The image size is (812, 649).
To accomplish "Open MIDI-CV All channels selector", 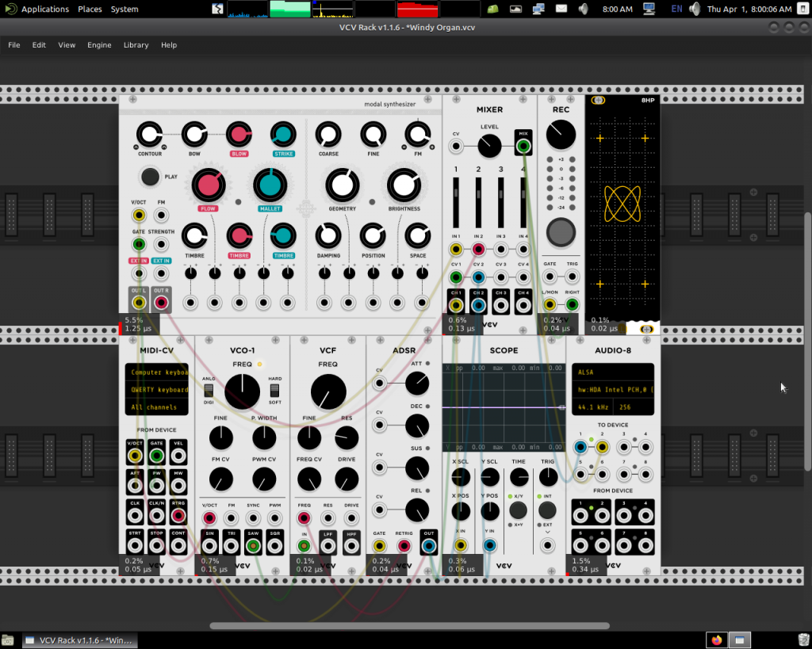I will (157, 407).
